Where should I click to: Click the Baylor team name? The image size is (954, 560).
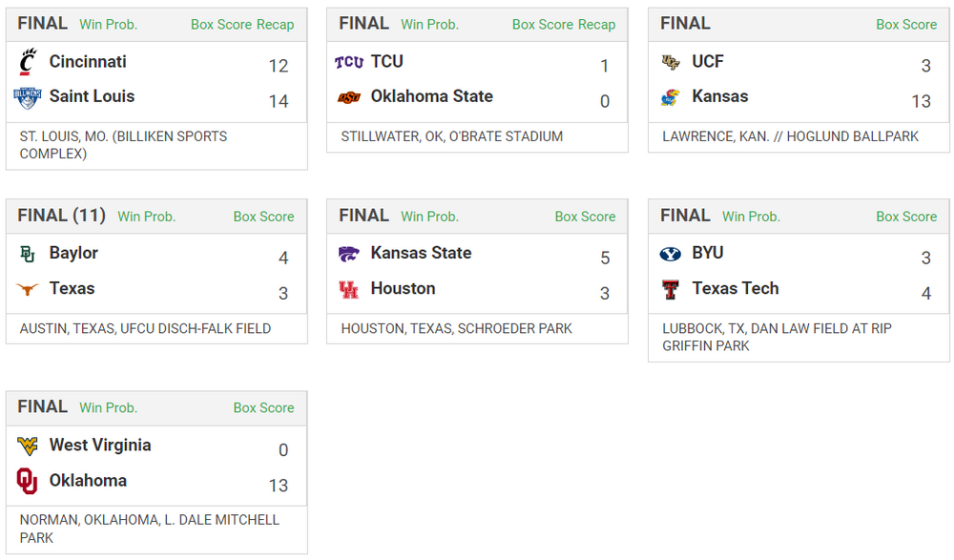click(73, 253)
